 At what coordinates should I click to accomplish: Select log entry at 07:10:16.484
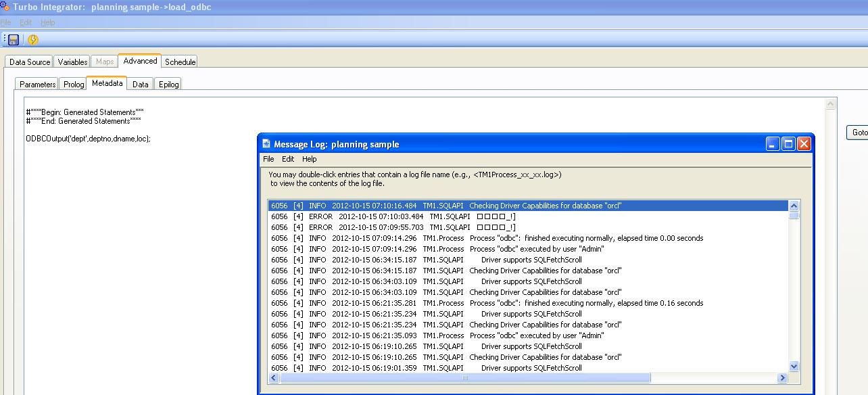tap(528, 206)
